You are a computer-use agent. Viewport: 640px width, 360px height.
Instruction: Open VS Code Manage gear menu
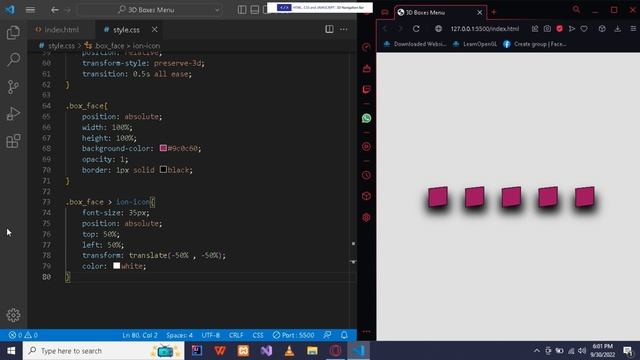pyautogui.click(x=13, y=315)
